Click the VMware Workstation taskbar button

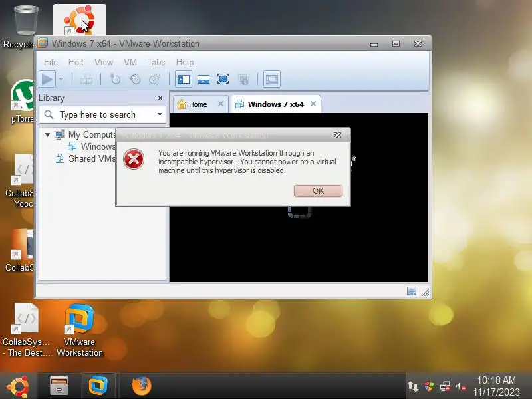tap(98, 386)
